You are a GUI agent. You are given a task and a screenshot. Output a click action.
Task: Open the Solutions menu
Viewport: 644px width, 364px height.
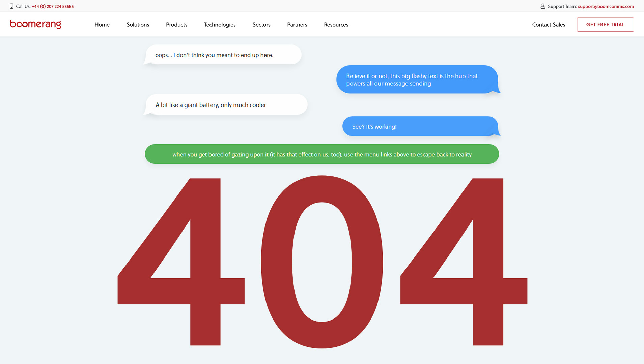(138, 25)
